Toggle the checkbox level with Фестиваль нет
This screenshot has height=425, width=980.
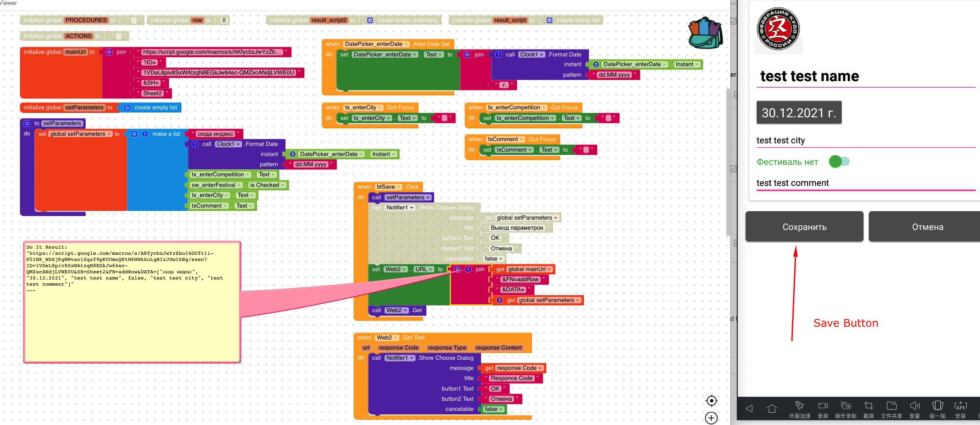click(x=733, y=169)
